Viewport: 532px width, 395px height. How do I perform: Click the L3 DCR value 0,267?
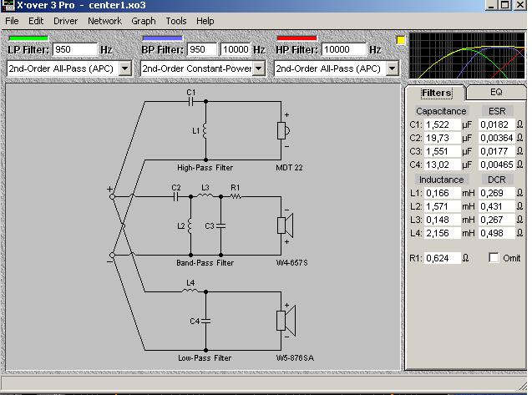(497, 220)
